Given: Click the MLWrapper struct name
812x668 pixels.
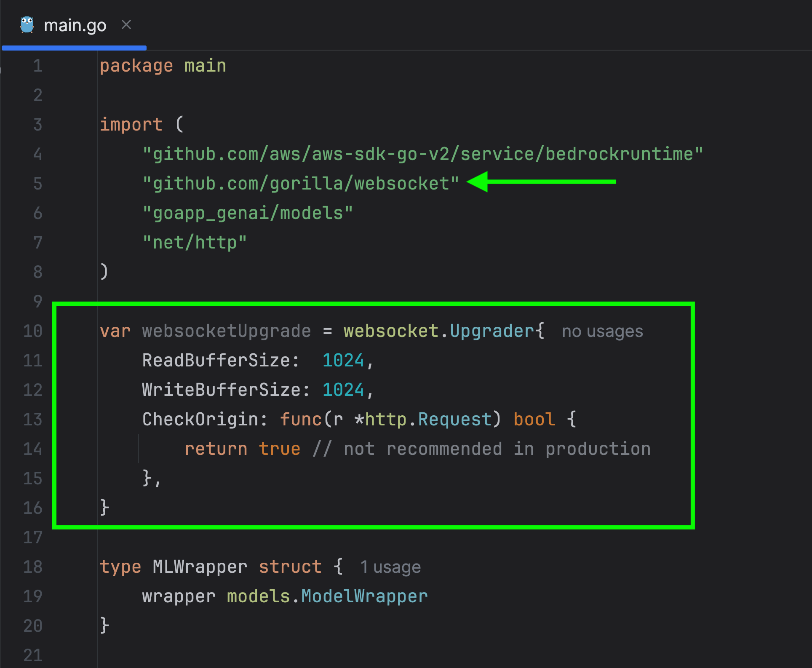Looking at the screenshot, I should pos(200,567).
